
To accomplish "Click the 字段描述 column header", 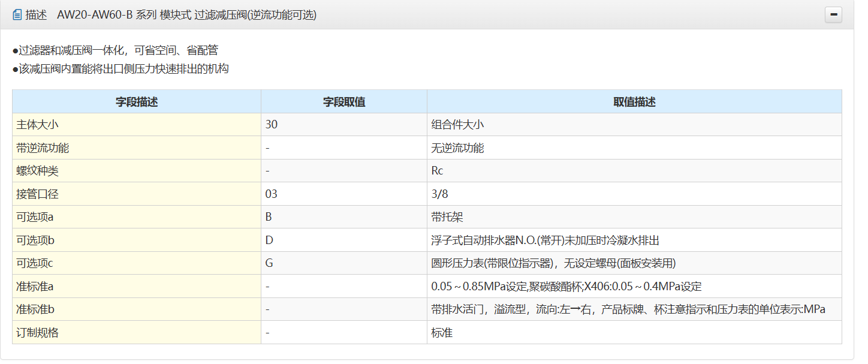I will 137,102.
